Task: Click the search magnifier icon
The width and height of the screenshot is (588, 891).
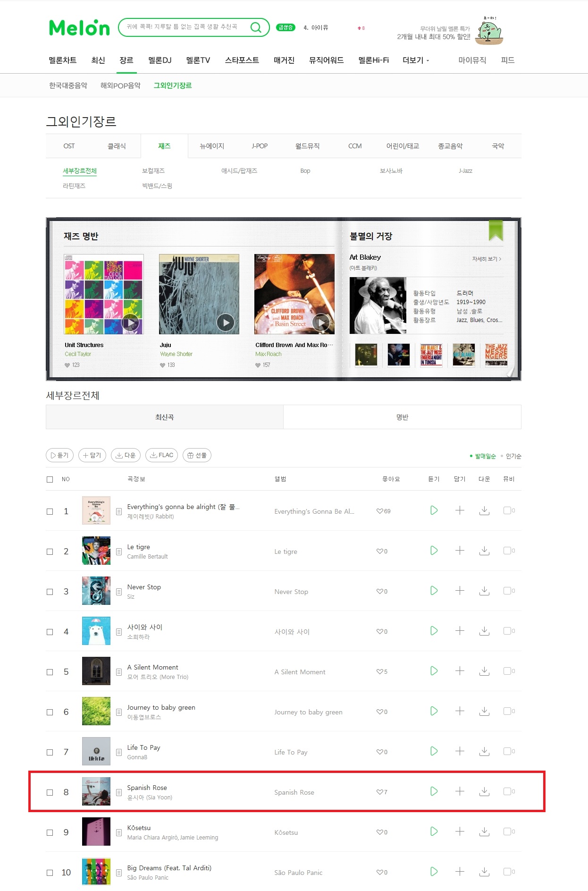Action: [256, 27]
